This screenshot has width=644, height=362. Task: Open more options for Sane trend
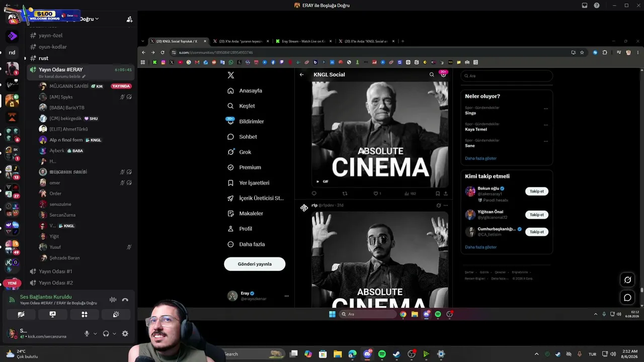click(546, 141)
